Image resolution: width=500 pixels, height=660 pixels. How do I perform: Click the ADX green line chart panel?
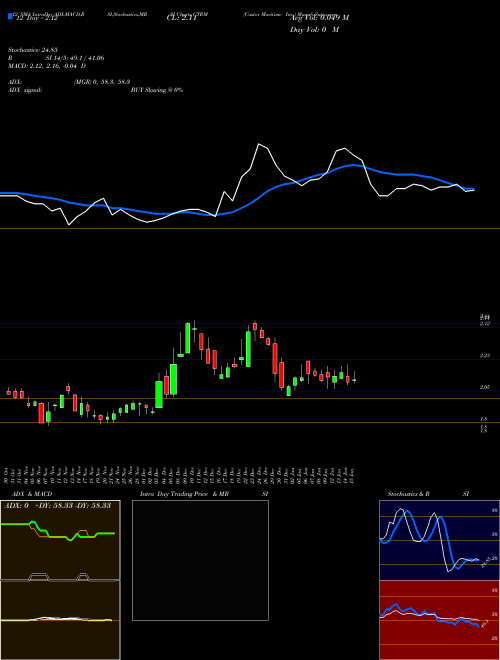[60, 540]
